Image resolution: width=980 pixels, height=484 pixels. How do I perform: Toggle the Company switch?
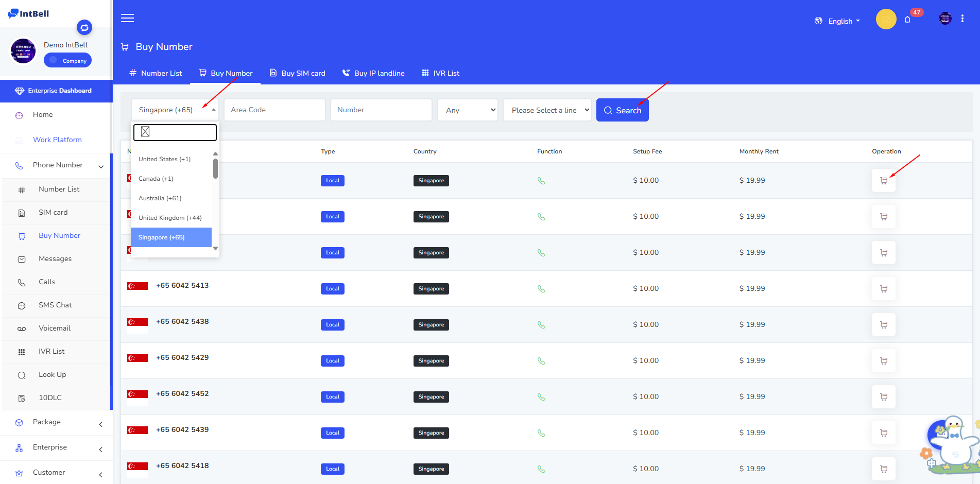[67, 60]
